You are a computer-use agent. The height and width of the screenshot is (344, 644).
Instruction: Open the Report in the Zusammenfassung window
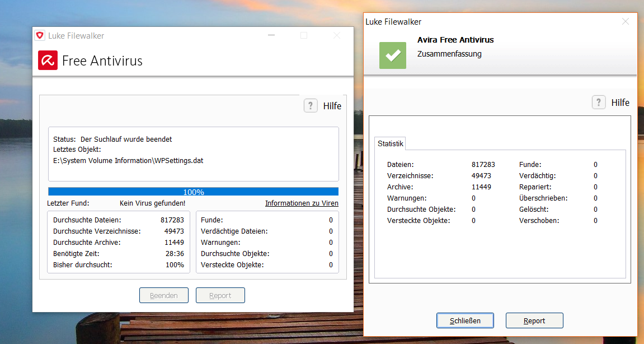(534, 320)
